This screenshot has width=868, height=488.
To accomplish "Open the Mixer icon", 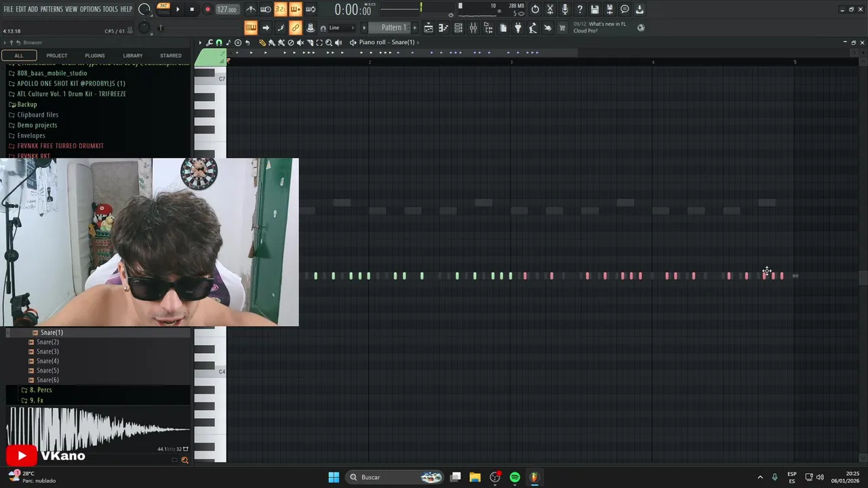I will pyautogui.click(x=473, y=28).
